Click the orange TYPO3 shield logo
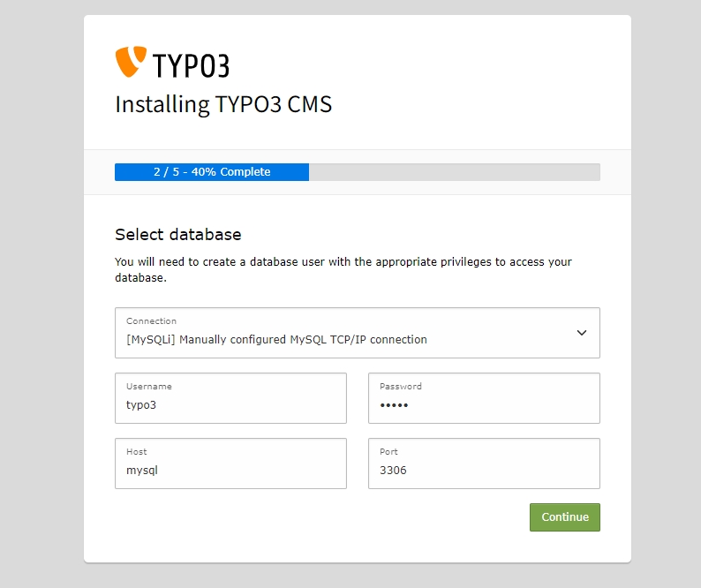The image size is (701, 588). 130,62
